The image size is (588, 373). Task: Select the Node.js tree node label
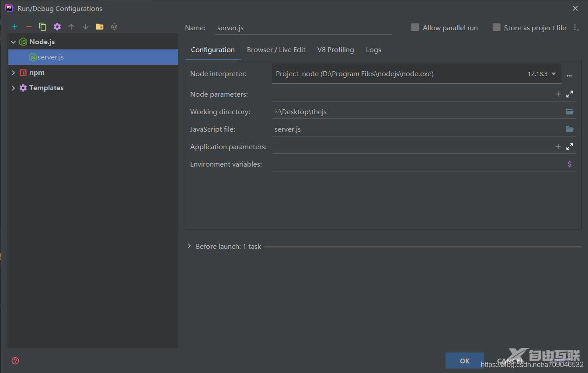click(x=42, y=42)
